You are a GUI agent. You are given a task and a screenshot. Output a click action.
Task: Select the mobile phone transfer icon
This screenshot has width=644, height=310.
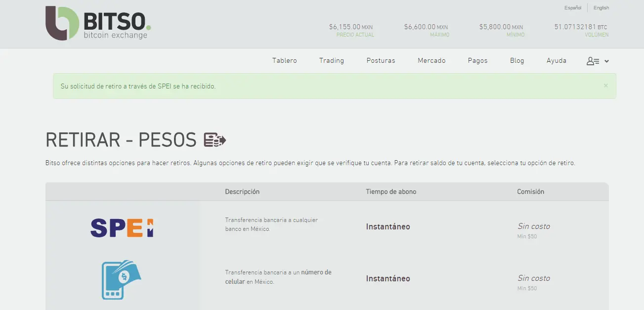click(121, 279)
